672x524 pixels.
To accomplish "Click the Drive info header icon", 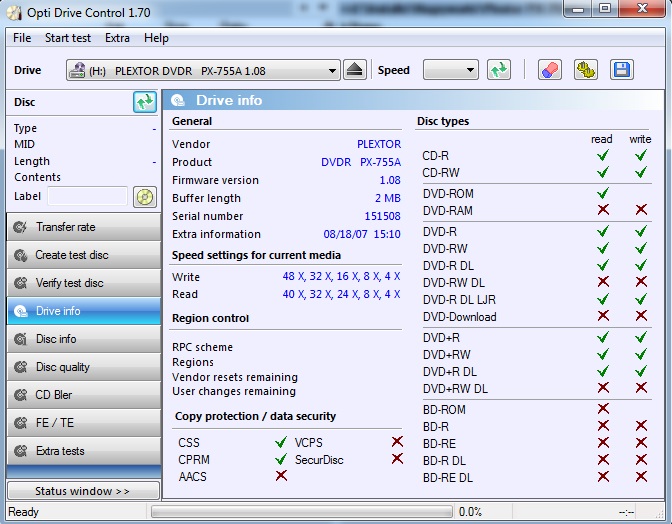I will click(178, 100).
